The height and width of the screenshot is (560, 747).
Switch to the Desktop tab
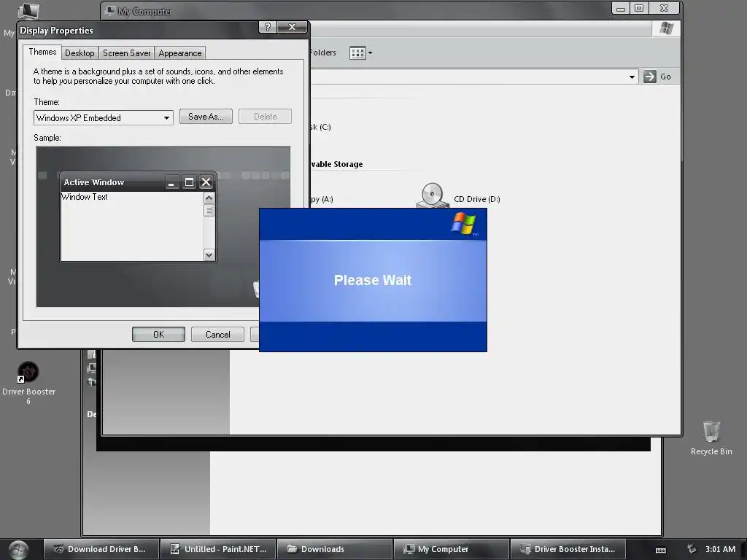(80, 53)
